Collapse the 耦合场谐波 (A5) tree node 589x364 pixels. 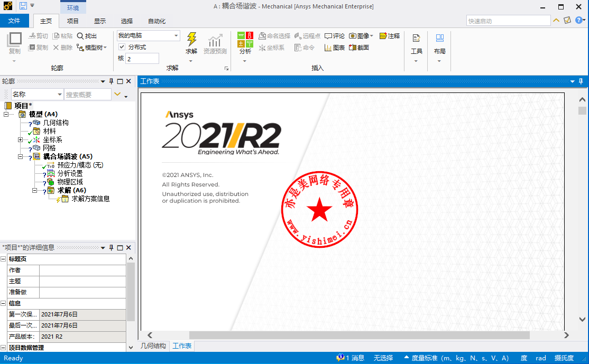20,156
